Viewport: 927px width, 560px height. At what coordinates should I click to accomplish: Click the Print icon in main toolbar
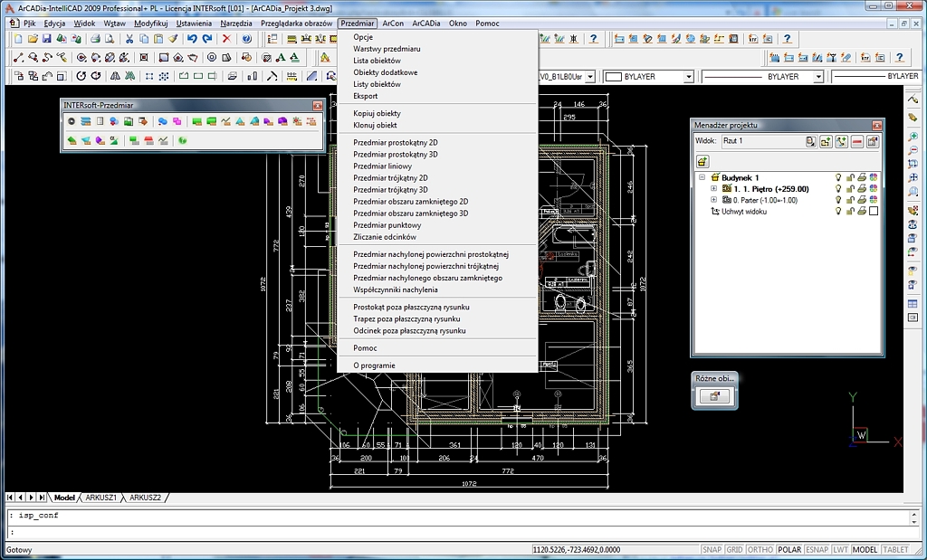pyautogui.click(x=95, y=39)
